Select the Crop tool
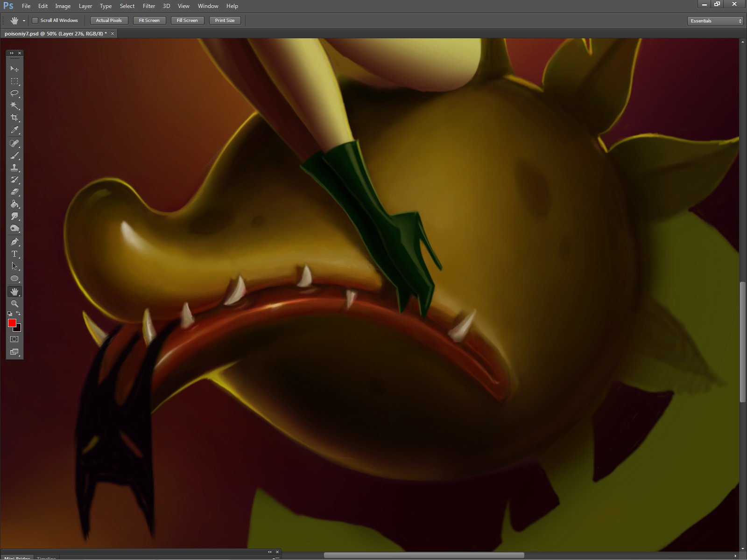 click(14, 118)
